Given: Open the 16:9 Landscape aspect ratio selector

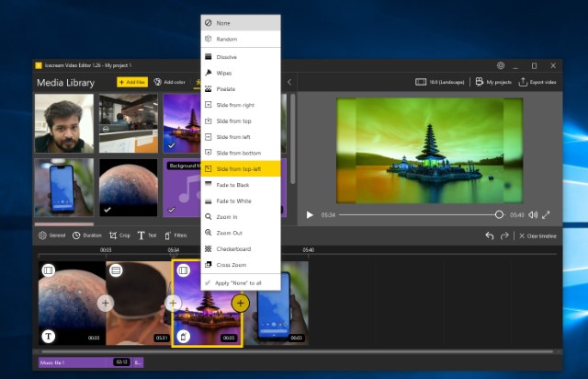Looking at the screenshot, I should pyautogui.click(x=439, y=82).
